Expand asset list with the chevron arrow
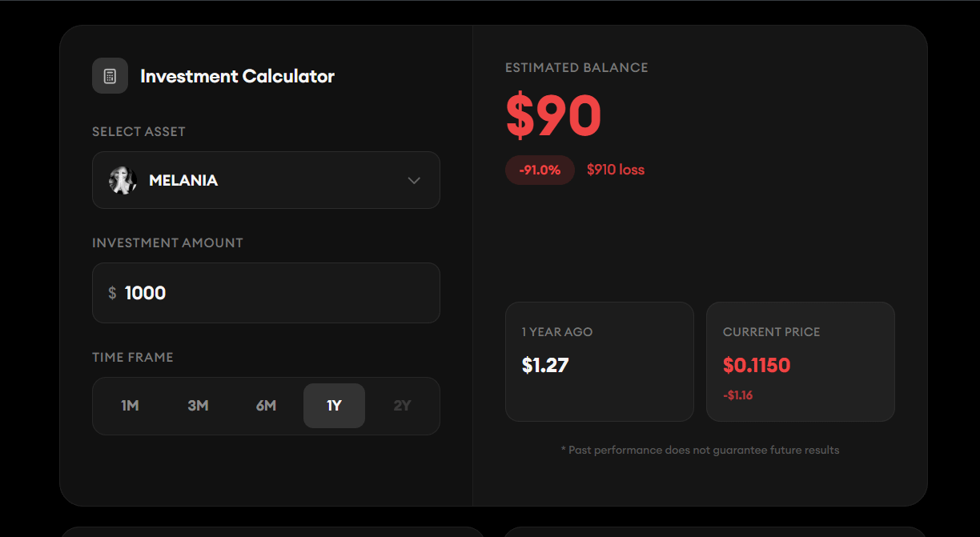This screenshot has width=980, height=537. point(414,180)
